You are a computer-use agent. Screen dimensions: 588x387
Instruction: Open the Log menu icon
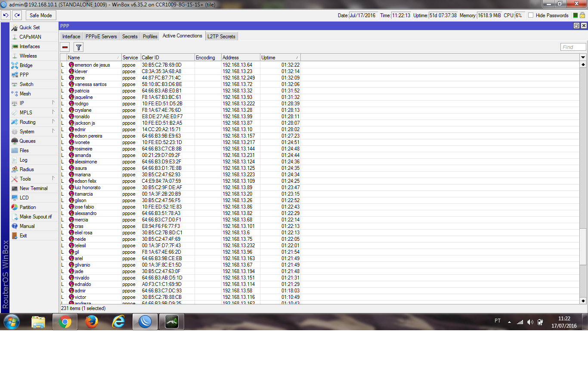point(15,160)
